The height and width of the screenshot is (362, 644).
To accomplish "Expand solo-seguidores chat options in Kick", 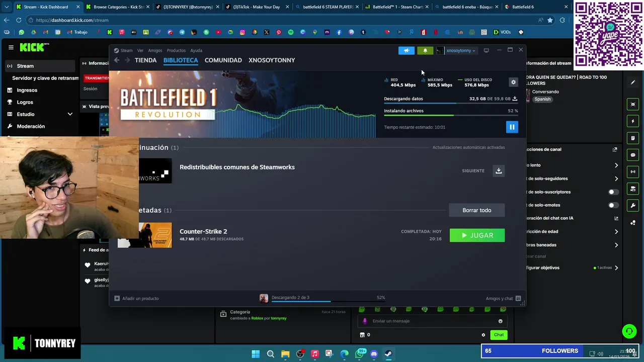I will (616, 178).
